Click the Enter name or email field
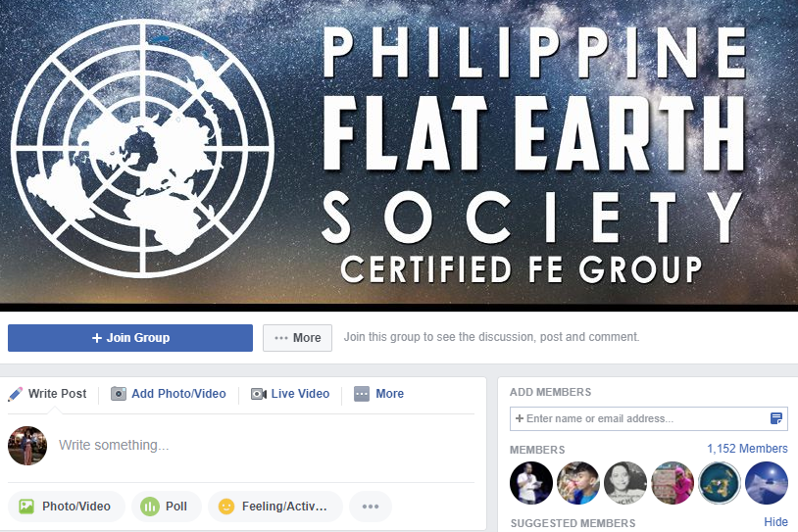Viewport: 798px width, 532px height. 649,418
